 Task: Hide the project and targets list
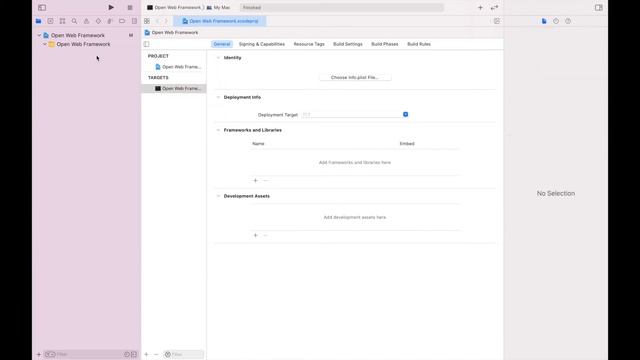147,44
